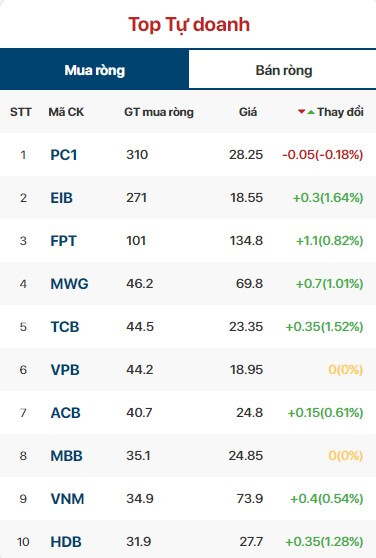Screen dimensions: 376x558
Task: Click the GT mua ròng column header
Action: click(x=159, y=112)
